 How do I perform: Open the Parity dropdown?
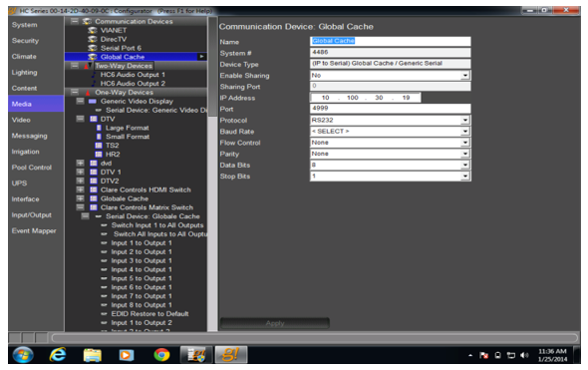[x=465, y=154]
